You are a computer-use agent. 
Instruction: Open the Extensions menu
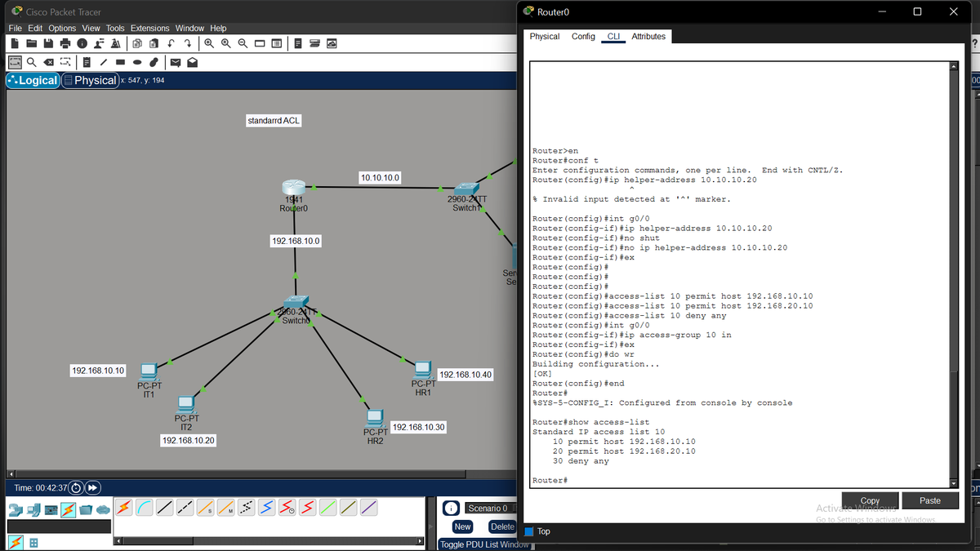149,28
